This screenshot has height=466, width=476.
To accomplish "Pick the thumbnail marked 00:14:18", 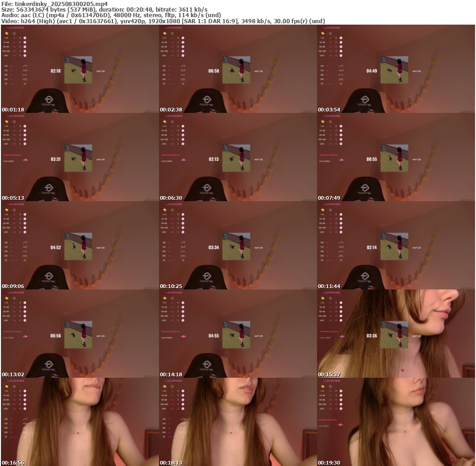I will [238, 334].
